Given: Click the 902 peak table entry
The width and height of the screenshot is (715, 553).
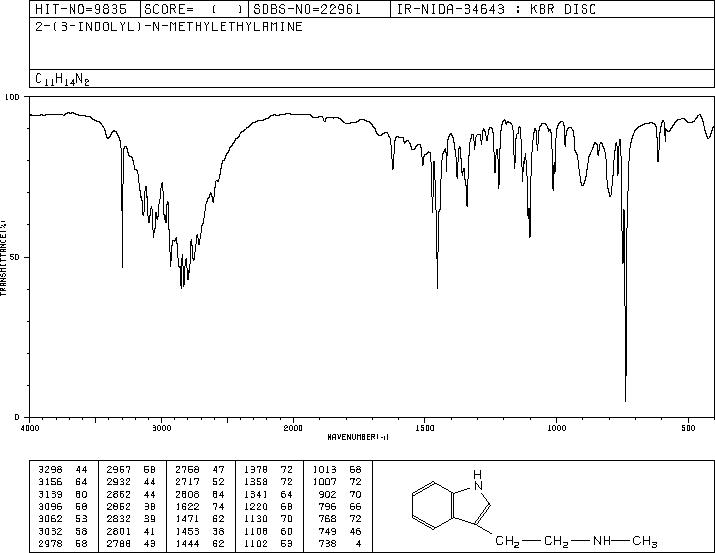Looking at the screenshot, I should coord(340,494).
